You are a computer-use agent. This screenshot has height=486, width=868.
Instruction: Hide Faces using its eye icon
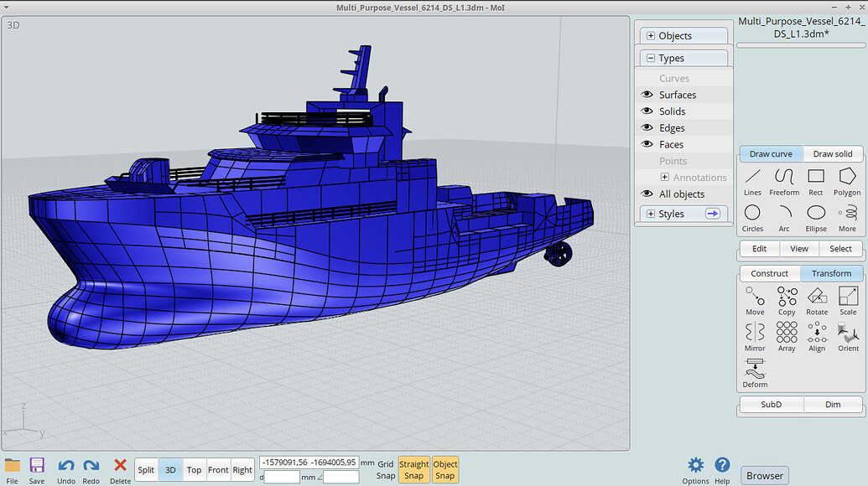(647, 144)
